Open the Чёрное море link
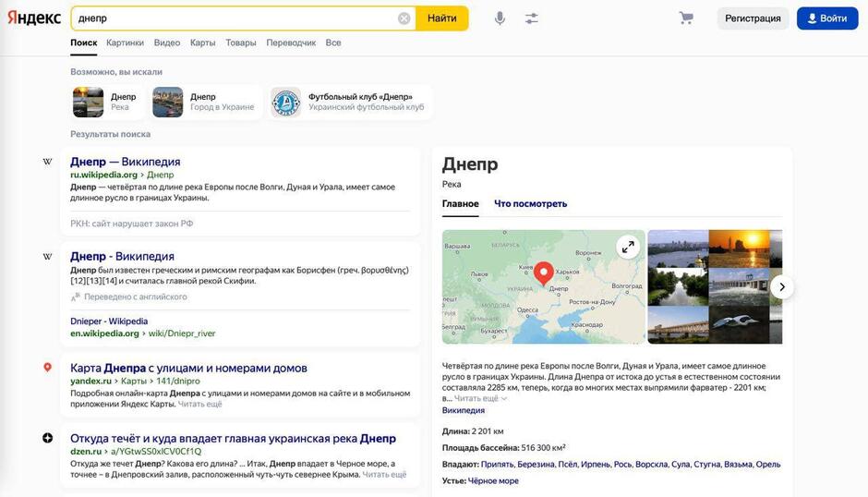Viewport: 868px width, 497px height. tap(493, 481)
